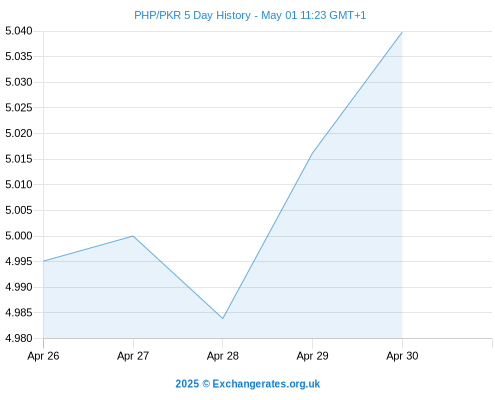Click the Apr 30 highest data point
Viewport: 495px width, 400px height.
click(402, 32)
